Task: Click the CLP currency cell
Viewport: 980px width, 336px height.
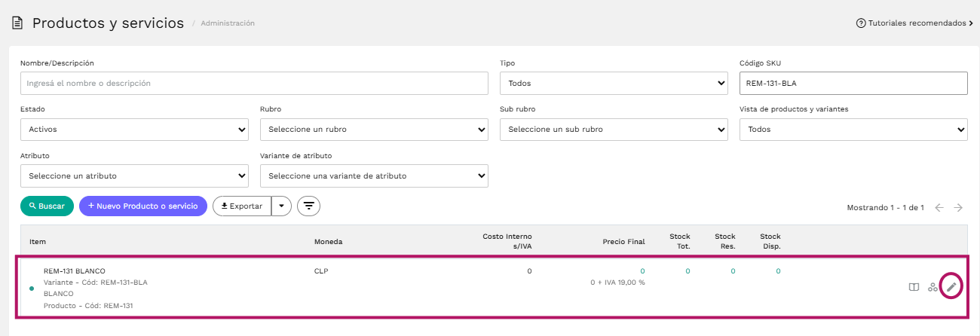Action: [321, 270]
